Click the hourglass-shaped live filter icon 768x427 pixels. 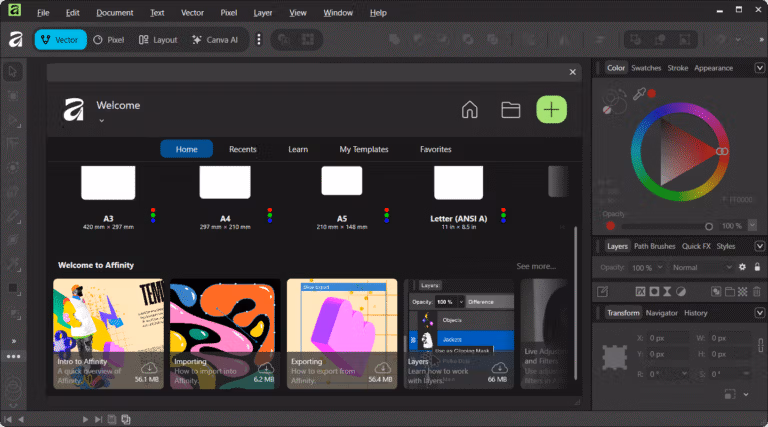[x=667, y=291]
